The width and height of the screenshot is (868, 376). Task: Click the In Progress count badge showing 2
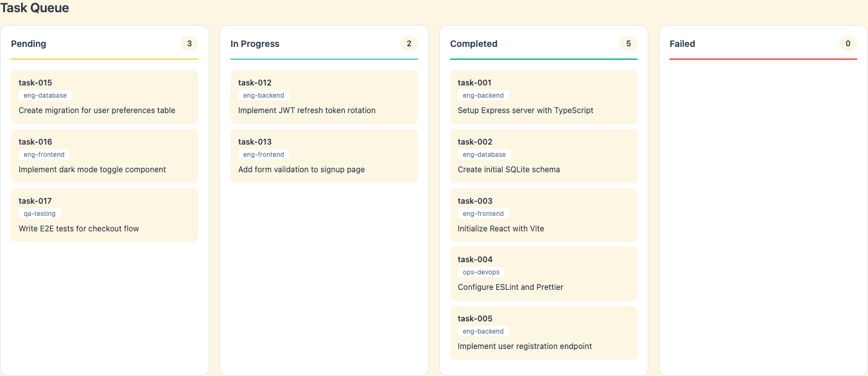click(409, 43)
